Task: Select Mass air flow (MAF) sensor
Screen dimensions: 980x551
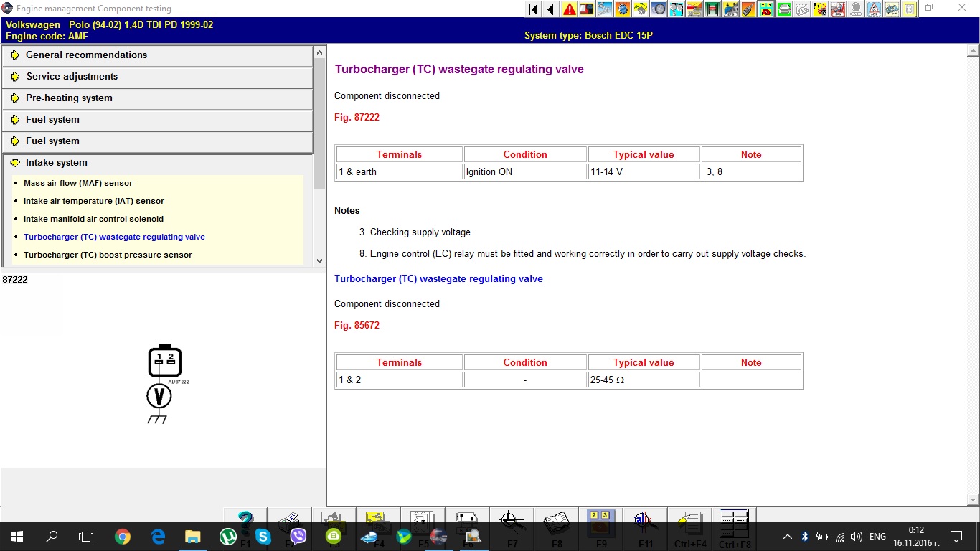Action: [x=78, y=183]
